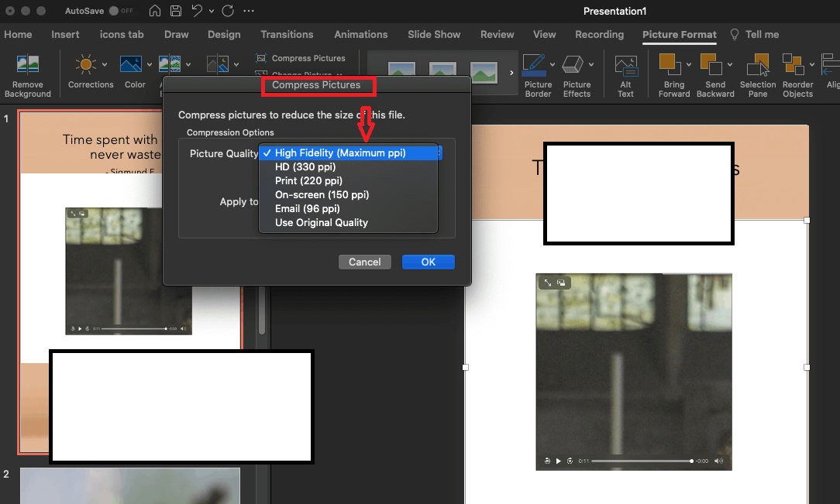Click OK in Compress Pictures dialog

point(429,262)
